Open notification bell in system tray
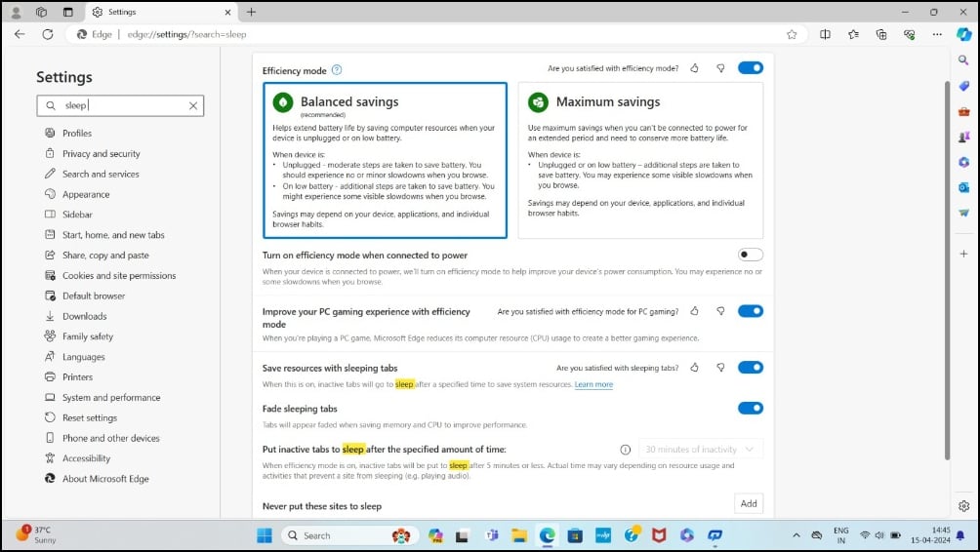This screenshot has width=980, height=552. pyautogui.click(x=960, y=535)
